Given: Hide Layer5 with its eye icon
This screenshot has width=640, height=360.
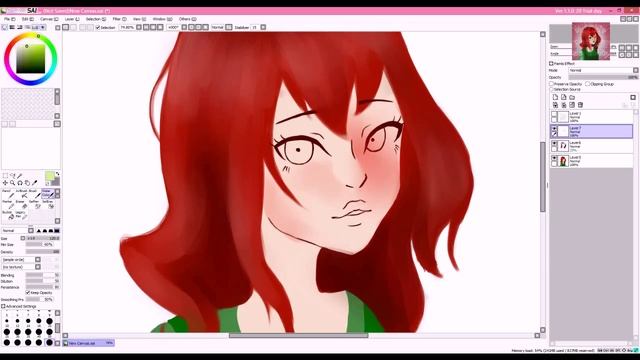Looking at the screenshot, I should [554, 158].
